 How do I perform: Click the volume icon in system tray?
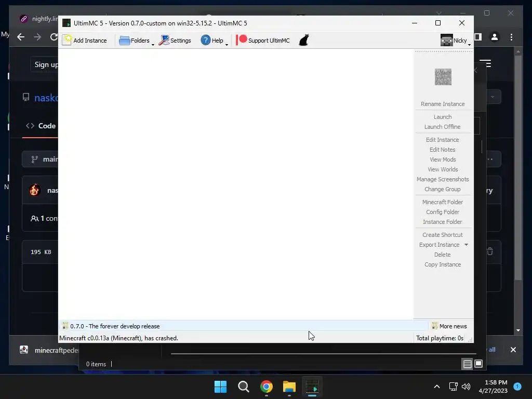coord(466,387)
